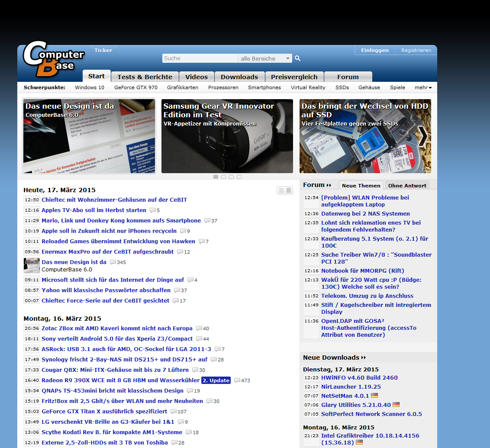Open the alle Bereiche search dropdown
The width and height of the screenshot is (490, 448).
tap(265, 58)
